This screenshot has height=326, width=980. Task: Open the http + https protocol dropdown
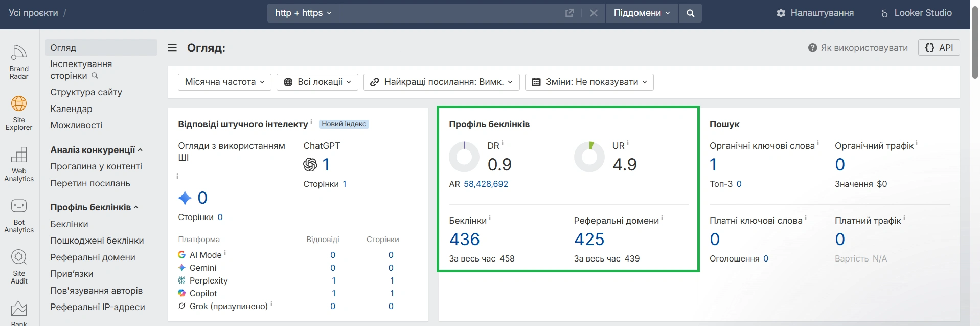303,13
